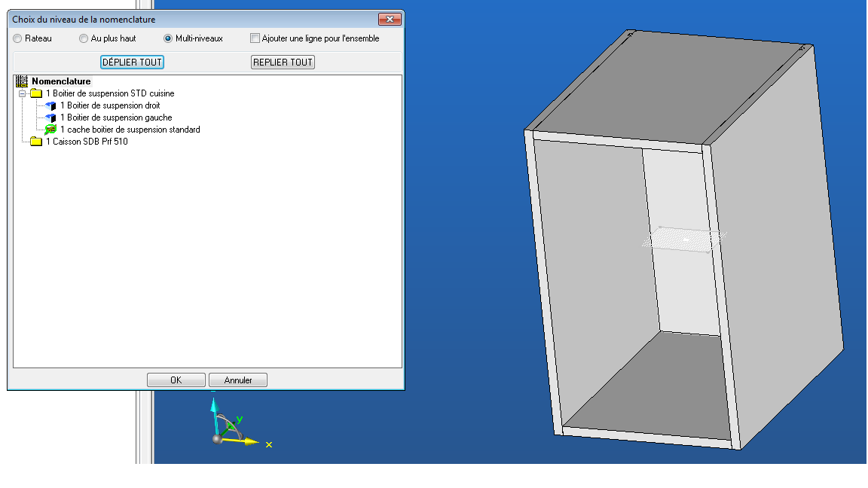Select '1 Caisson SDB Prf 510' row

(x=87, y=142)
